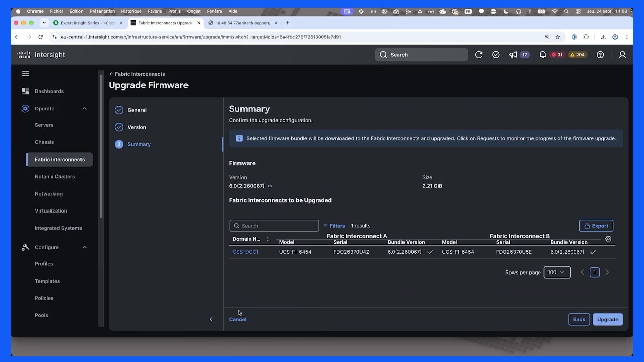This screenshot has height=362, width=644.
Task: Click the 31 critical alarms badge
Action: point(557,55)
